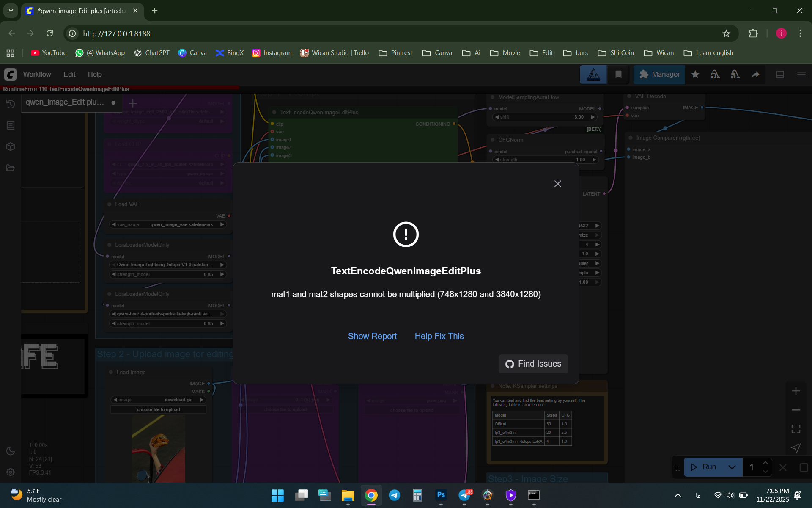Viewport: 812px width, 508px height.
Task: Open the queue history sidebar icon
Action: (x=11, y=104)
